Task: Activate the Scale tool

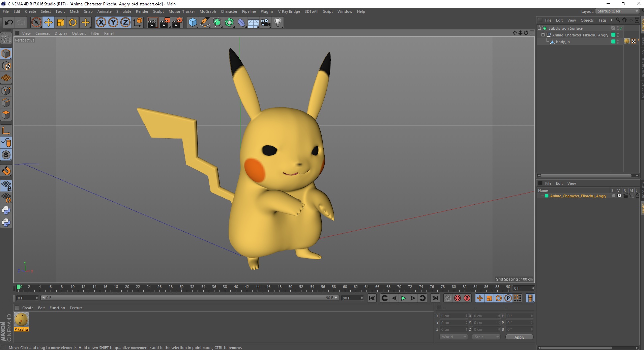Action: pyautogui.click(x=61, y=23)
